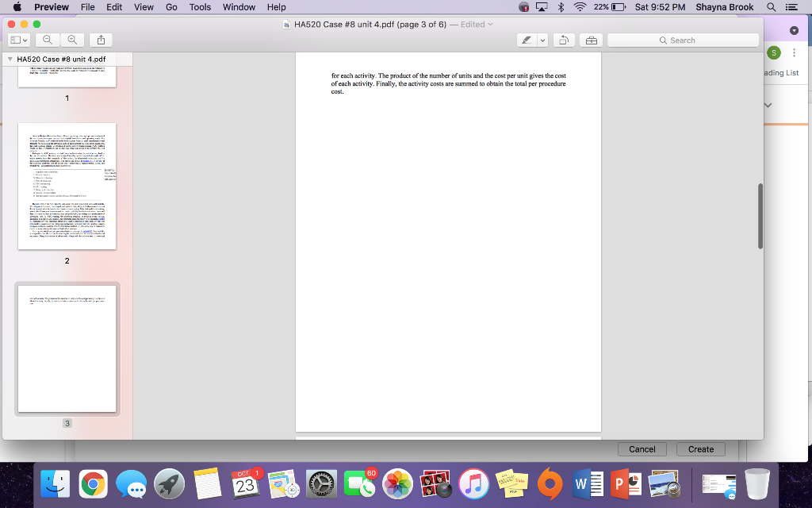The height and width of the screenshot is (508, 812).
Task: Click the Rotate page icon
Action: click(x=562, y=39)
